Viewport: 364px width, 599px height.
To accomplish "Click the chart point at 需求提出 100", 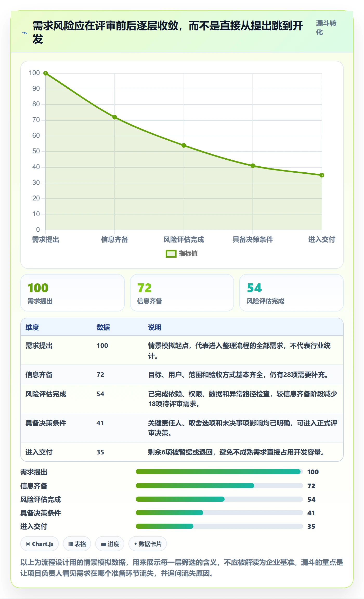I will pos(45,73).
